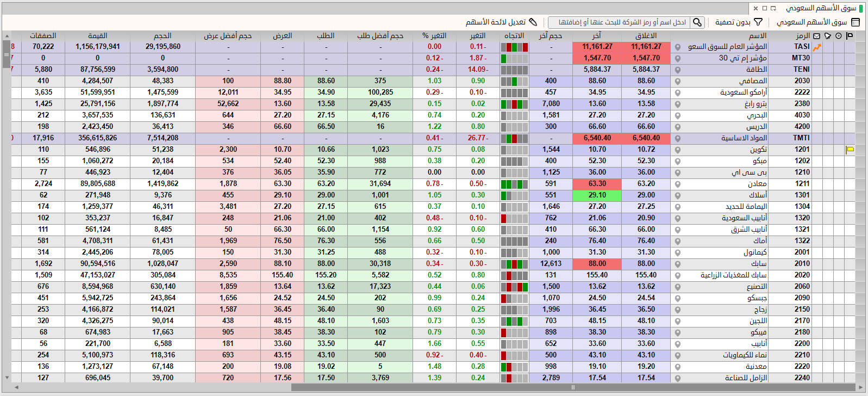The height and width of the screenshot is (396, 868).
Task: Click TASI close value 11,161.27
Action: 646,47
